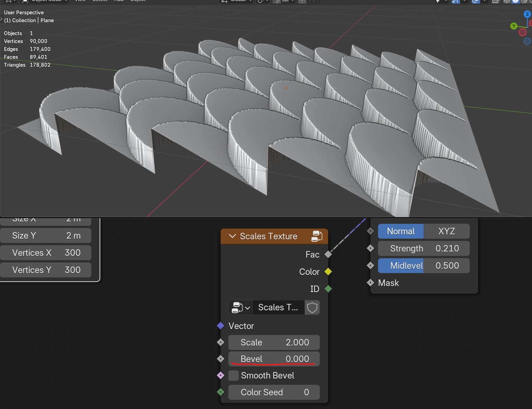Enable the Smooth Bevel checkbox
The width and height of the screenshot is (532, 409).
[x=234, y=376]
